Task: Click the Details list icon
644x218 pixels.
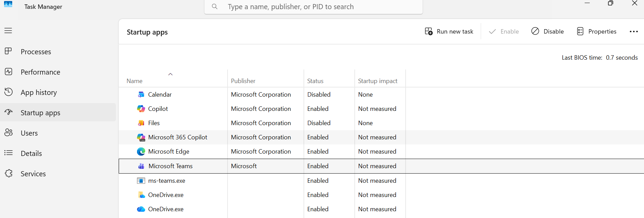Action: [x=8, y=153]
